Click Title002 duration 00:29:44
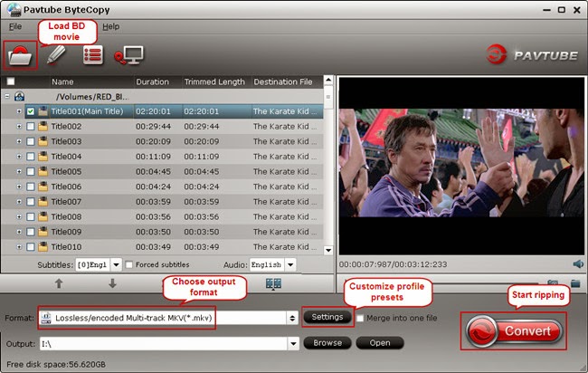 point(153,127)
